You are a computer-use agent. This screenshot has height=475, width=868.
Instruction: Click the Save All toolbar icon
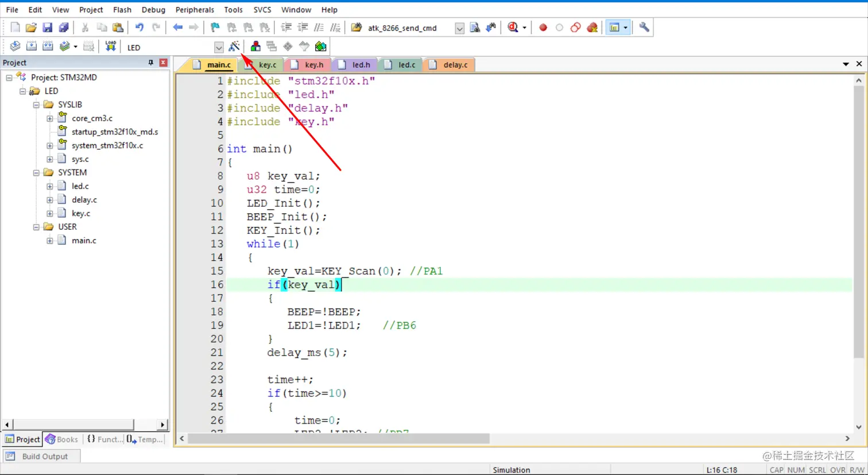coord(64,28)
